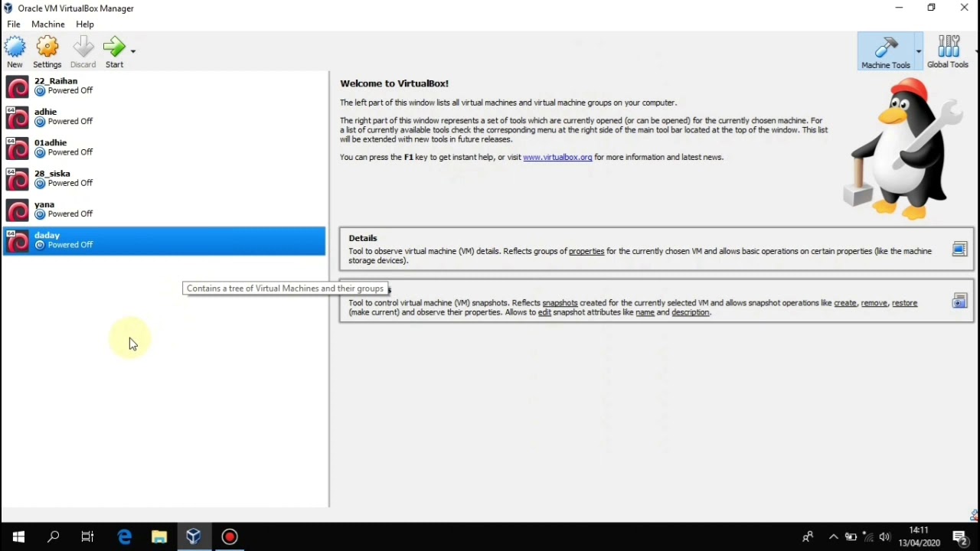Select the Machine Tools button
980x551 pixels.
click(x=886, y=51)
